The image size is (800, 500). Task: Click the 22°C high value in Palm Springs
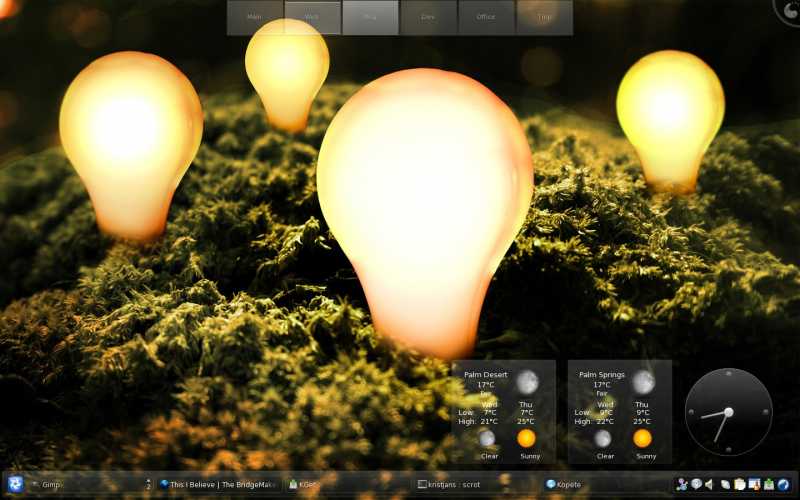[605, 421]
